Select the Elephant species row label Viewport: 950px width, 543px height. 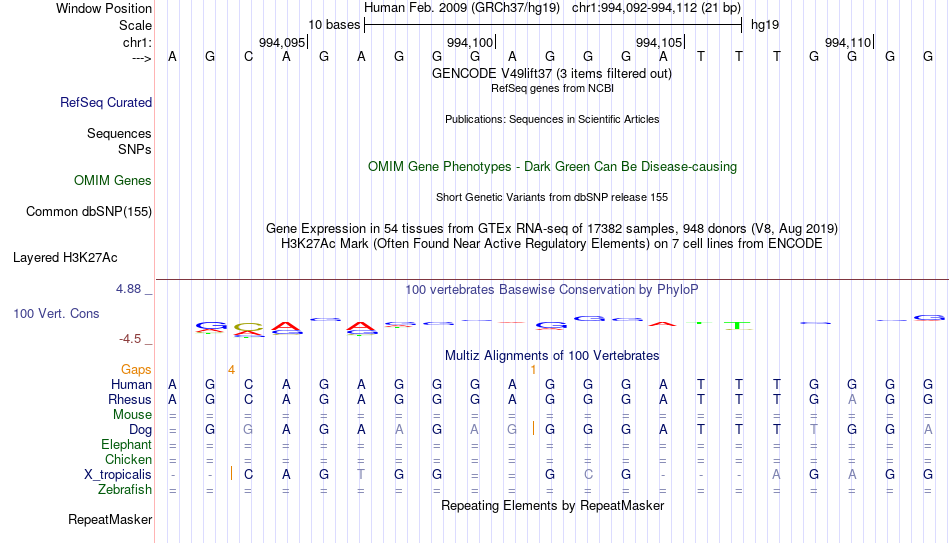(126, 444)
